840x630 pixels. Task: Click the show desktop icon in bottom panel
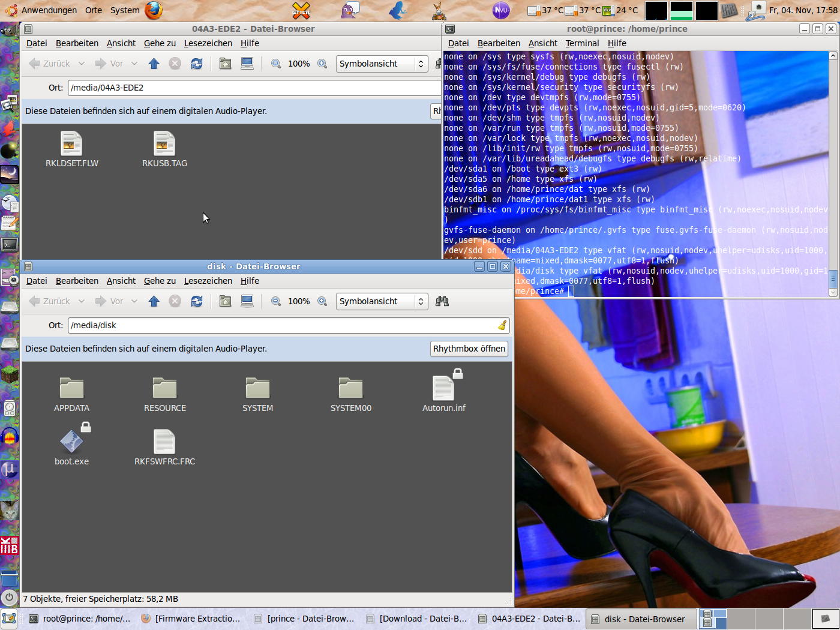9,619
